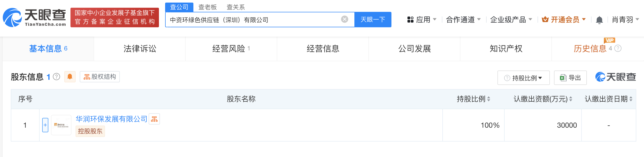
Task: Open the notifications bell in top bar
Action: coord(599,20)
